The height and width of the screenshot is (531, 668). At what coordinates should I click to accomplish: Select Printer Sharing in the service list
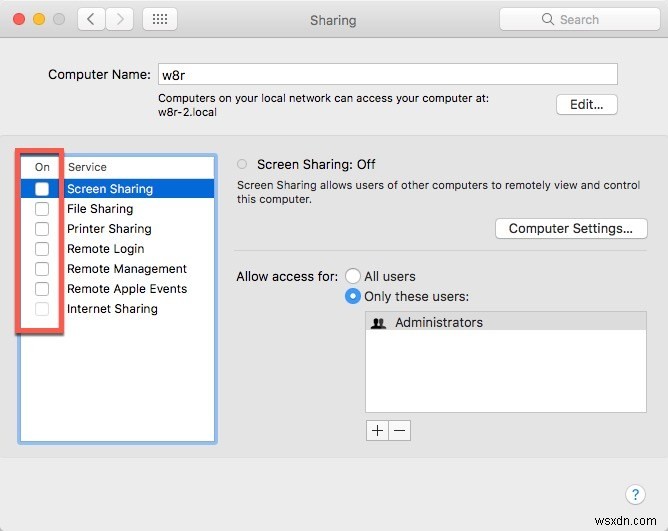(109, 229)
